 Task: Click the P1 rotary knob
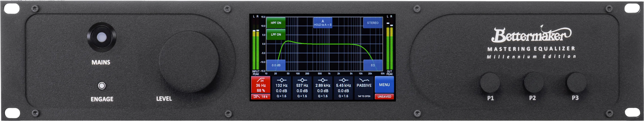(x=490, y=82)
